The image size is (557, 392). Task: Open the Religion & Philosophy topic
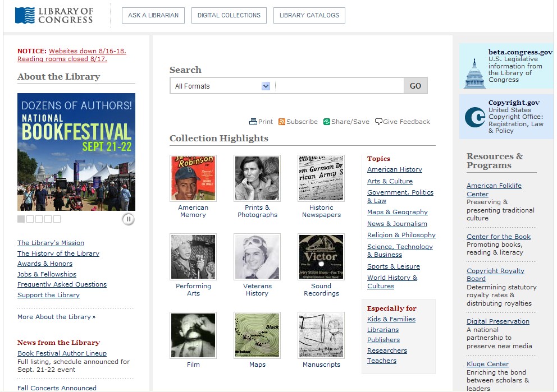click(x=401, y=235)
